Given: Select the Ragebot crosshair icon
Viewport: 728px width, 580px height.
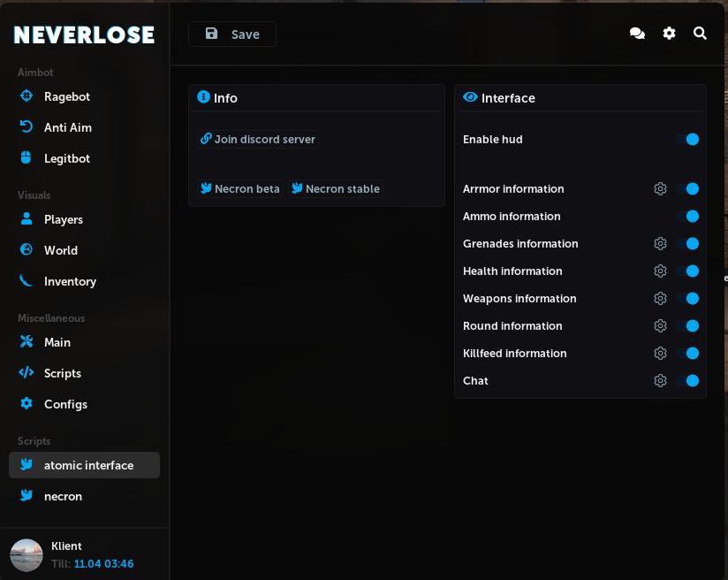Looking at the screenshot, I should (27, 96).
